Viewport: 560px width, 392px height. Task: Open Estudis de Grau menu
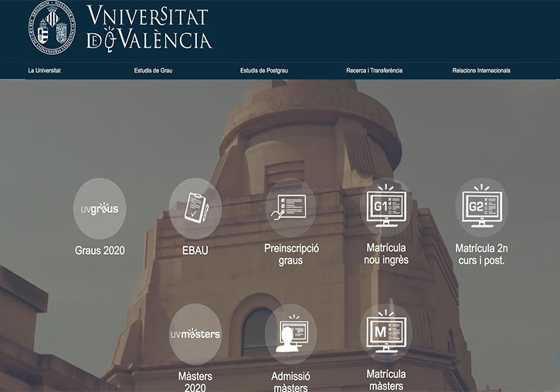point(153,71)
